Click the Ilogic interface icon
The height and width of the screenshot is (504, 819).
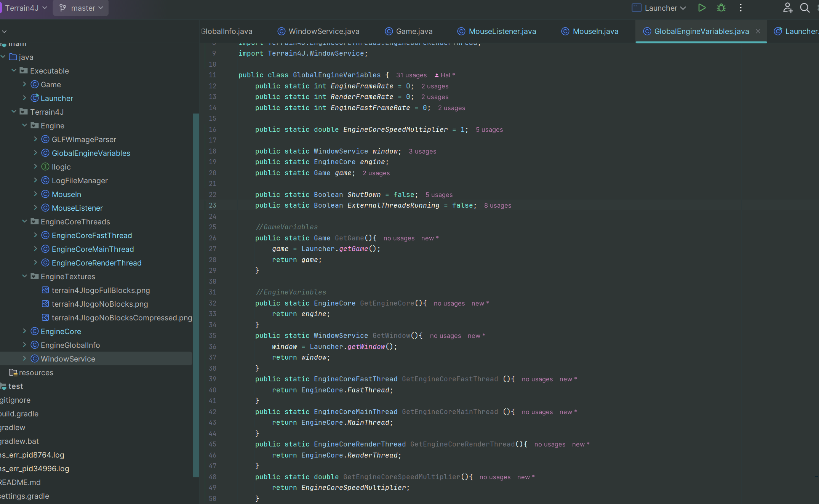tap(45, 167)
